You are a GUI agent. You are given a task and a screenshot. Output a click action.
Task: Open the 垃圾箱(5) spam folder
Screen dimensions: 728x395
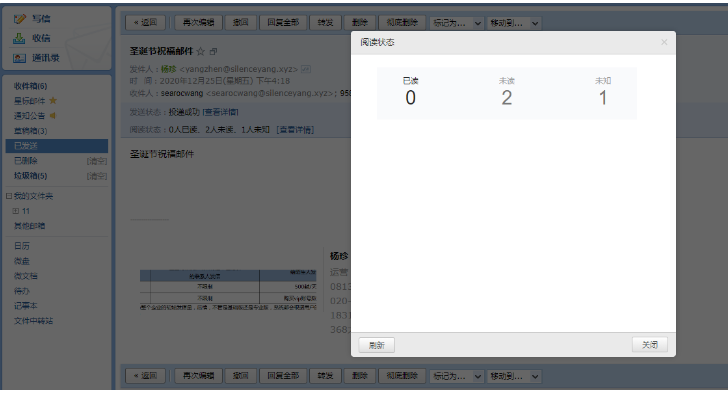coord(30,176)
